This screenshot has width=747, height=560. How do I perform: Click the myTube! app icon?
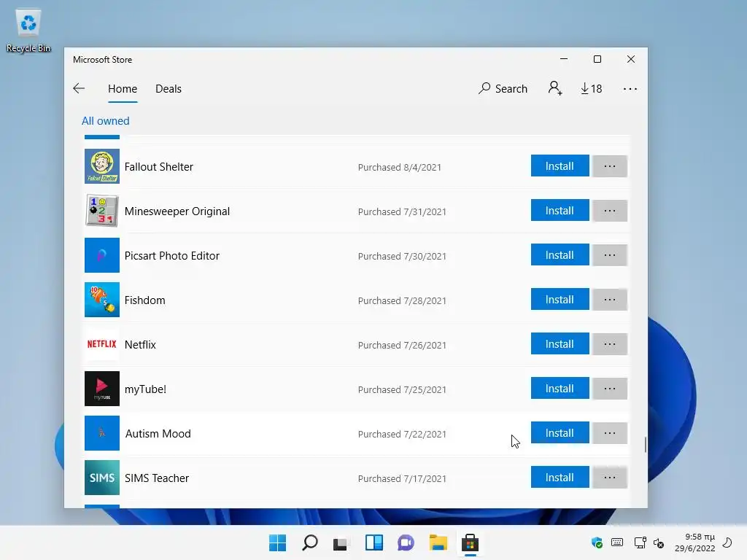pyautogui.click(x=102, y=389)
